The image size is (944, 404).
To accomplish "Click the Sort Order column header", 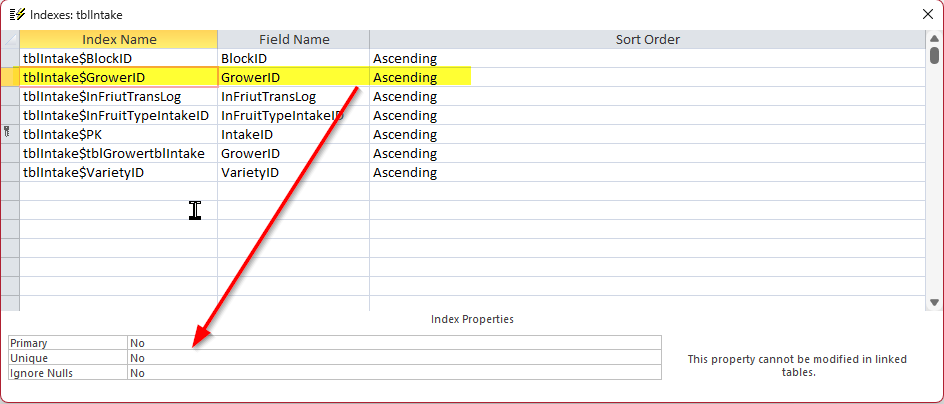I will 647,39.
